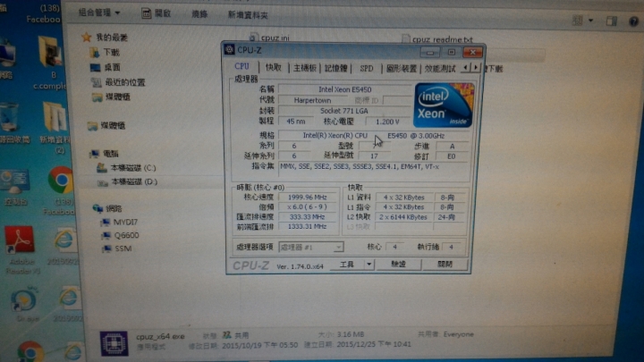The image size is (644, 362).
Task: Close the CPU-Z window with red X
Action: point(473,52)
